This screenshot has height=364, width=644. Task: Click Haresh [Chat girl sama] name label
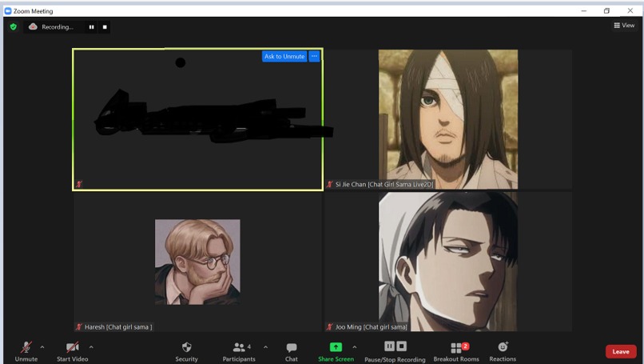tap(118, 327)
